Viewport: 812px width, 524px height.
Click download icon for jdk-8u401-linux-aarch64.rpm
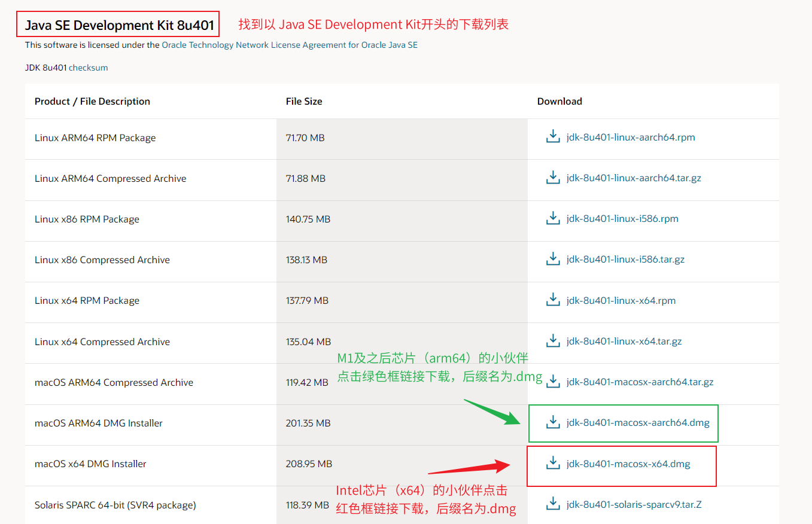pyautogui.click(x=553, y=137)
